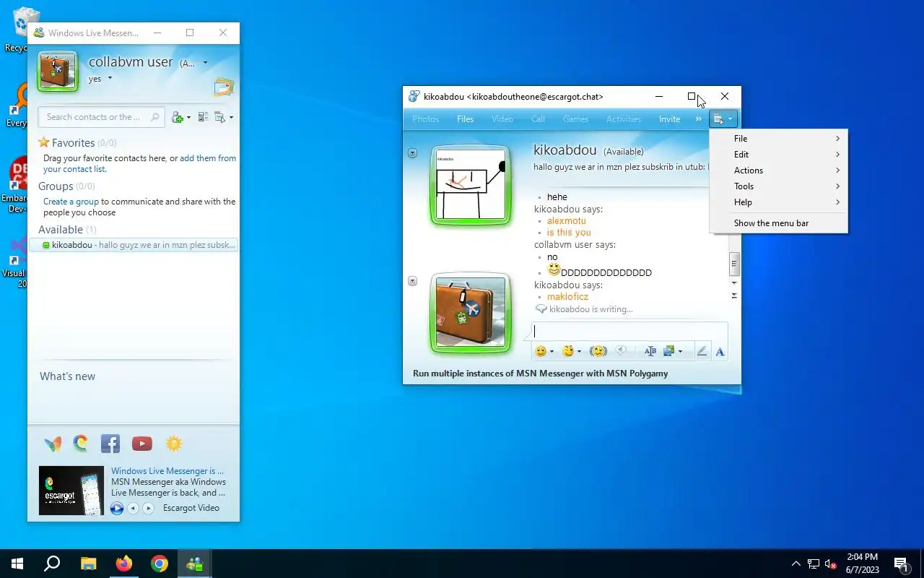924x578 pixels.
Task: Open File Explorer from the taskbar
Action: tap(88, 564)
